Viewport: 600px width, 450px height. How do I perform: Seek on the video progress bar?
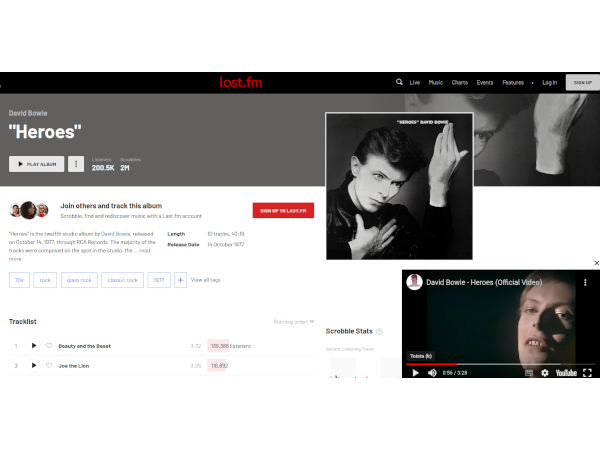pos(501,364)
